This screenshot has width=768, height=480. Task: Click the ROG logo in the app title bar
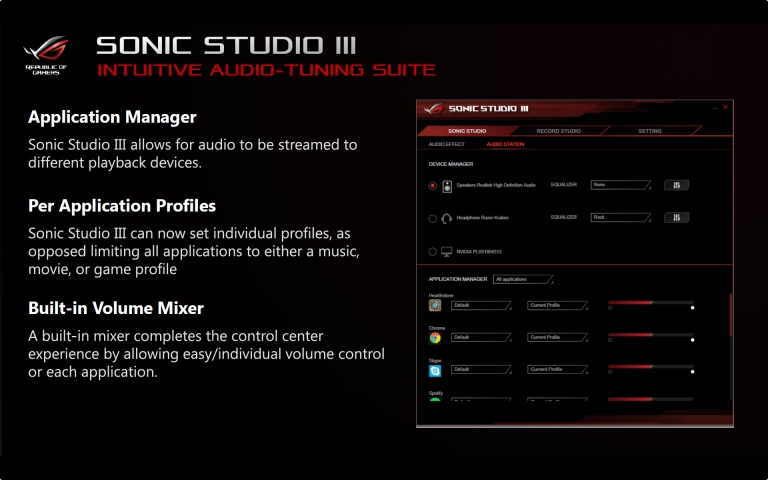click(433, 109)
